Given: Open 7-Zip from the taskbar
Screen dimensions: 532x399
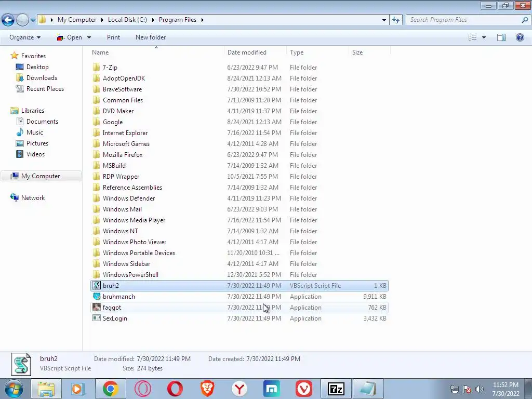Looking at the screenshot, I should coord(336,389).
